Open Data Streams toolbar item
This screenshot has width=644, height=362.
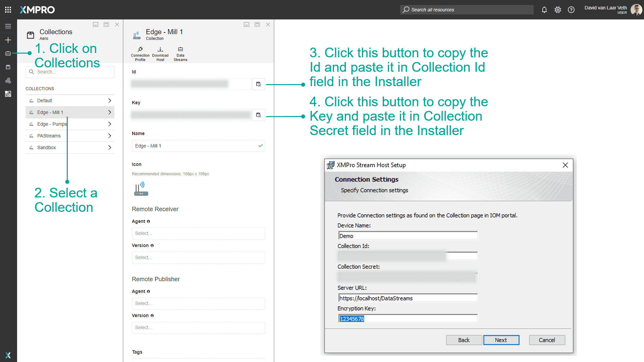pos(180,54)
